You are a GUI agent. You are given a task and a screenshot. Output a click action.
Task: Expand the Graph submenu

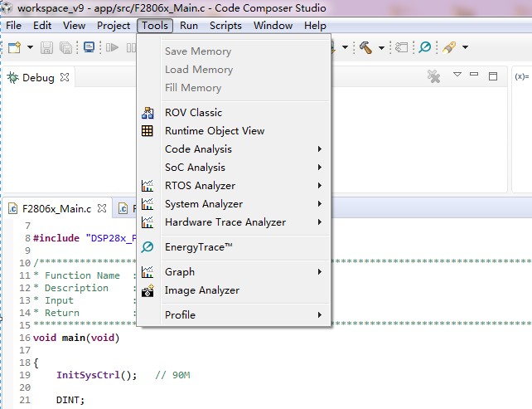tap(234, 272)
